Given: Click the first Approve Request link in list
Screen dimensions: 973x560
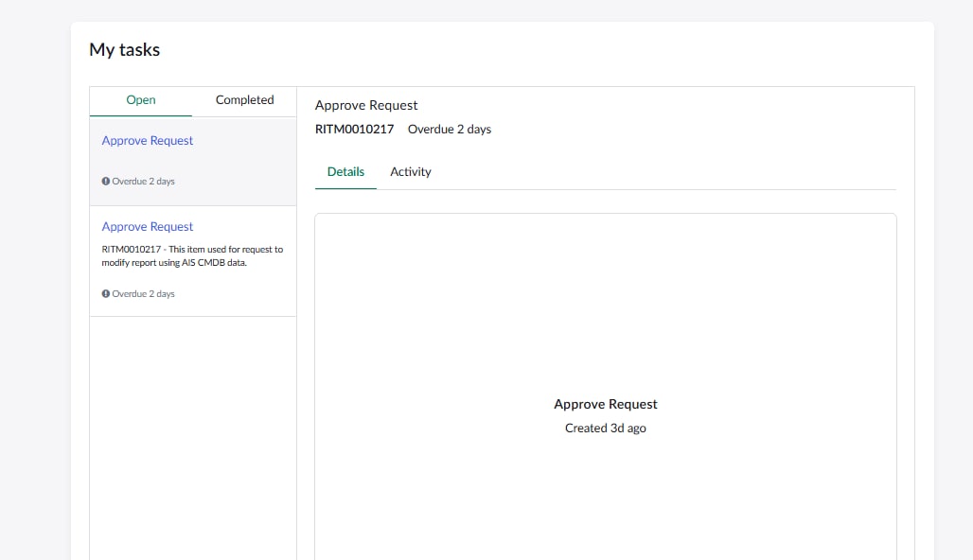Looking at the screenshot, I should [x=148, y=141].
